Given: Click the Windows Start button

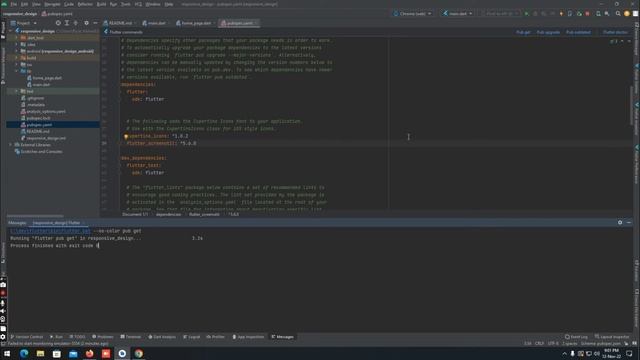Looking at the screenshot, I should click(7, 353).
